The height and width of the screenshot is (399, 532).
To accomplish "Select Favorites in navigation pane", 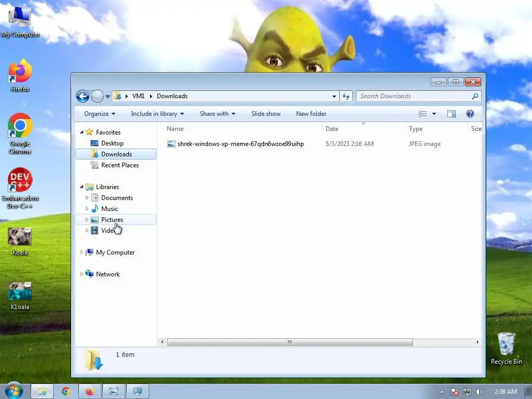I will point(108,132).
